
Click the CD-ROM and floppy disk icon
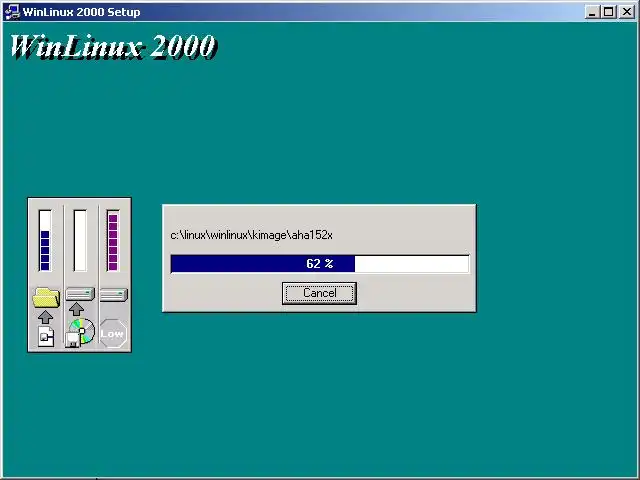click(x=80, y=333)
